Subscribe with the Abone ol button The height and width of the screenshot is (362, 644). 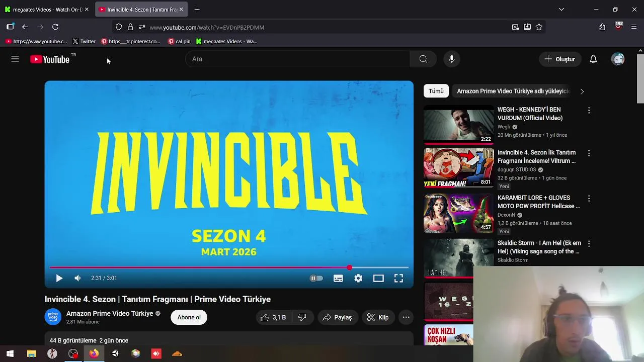point(189,317)
